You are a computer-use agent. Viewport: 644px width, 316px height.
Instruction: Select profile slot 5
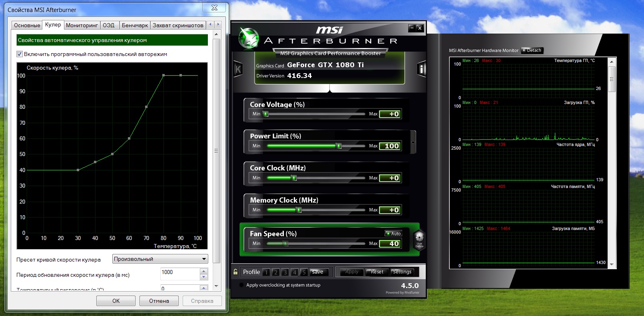point(304,272)
